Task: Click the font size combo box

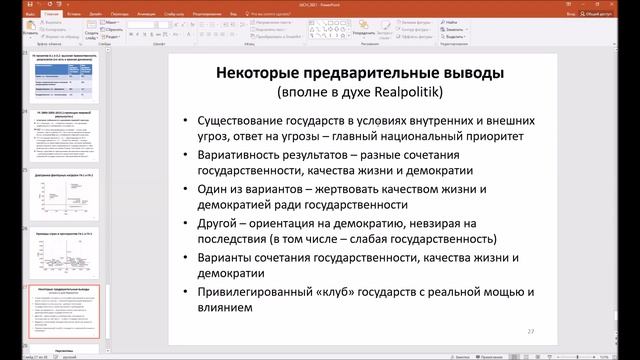Action: pos(164,25)
